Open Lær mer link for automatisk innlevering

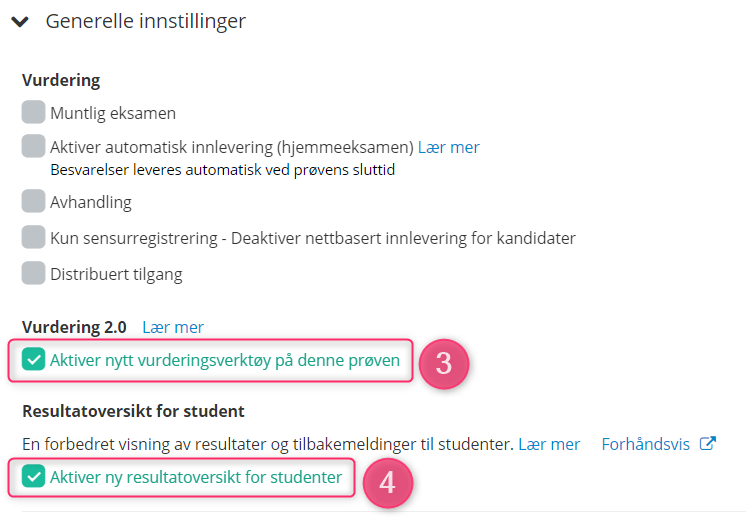[449, 148]
